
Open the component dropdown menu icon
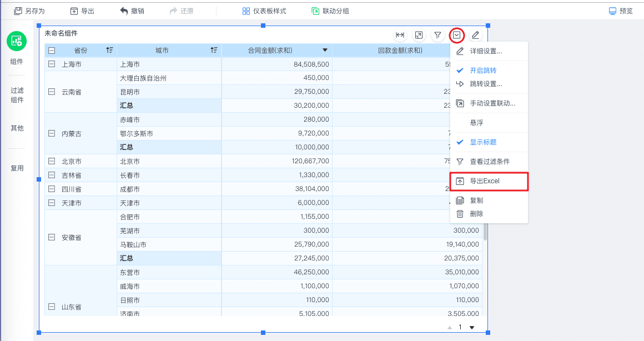(457, 36)
